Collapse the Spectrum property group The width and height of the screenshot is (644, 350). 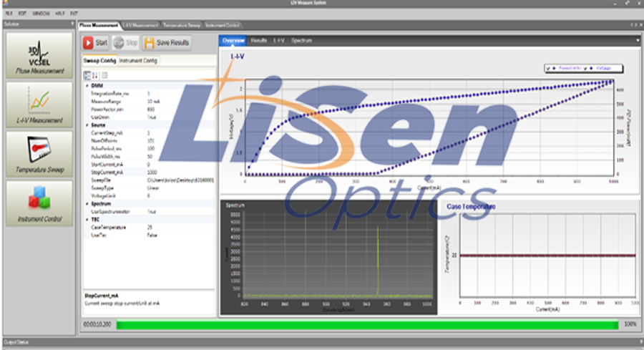click(87, 204)
